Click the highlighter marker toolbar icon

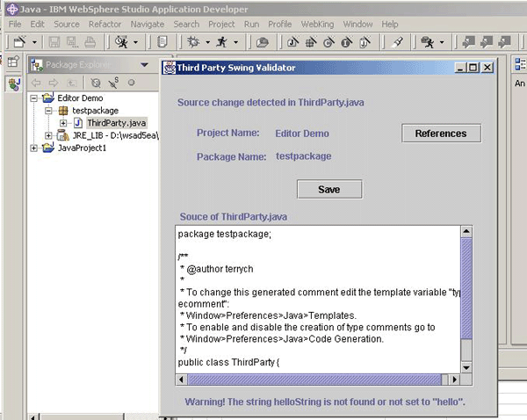pyautogui.click(x=397, y=42)
